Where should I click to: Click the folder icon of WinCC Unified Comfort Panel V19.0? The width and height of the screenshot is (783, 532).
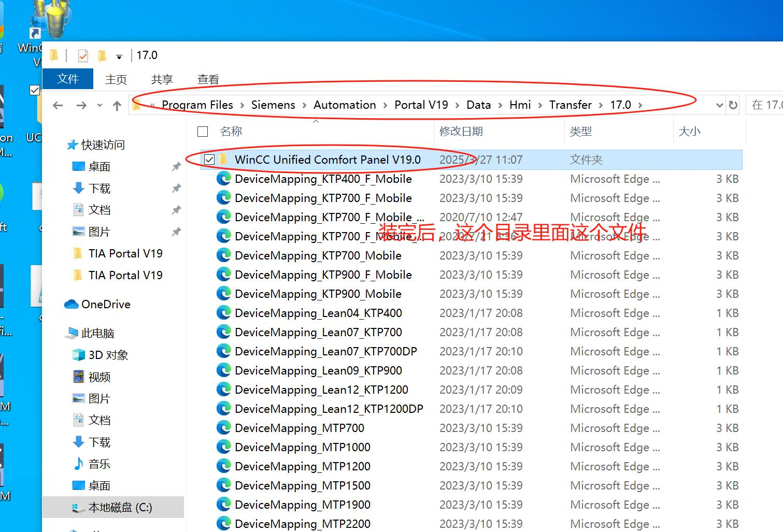coord(223,160)
